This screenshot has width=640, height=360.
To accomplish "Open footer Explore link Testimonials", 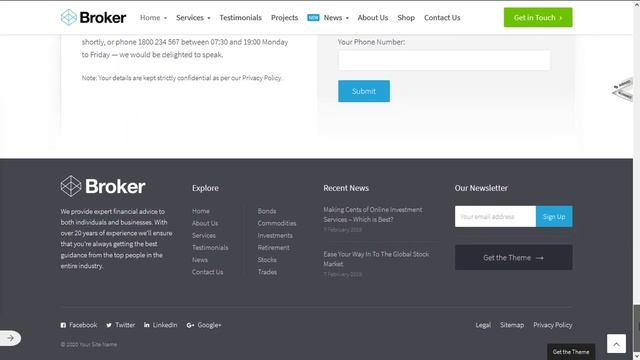I will pos(210,248).
